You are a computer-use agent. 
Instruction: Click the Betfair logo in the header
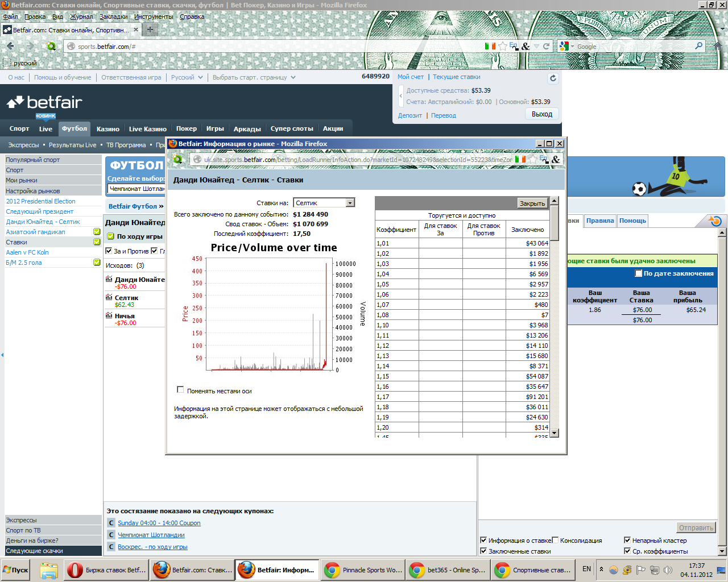pos(44,102)
